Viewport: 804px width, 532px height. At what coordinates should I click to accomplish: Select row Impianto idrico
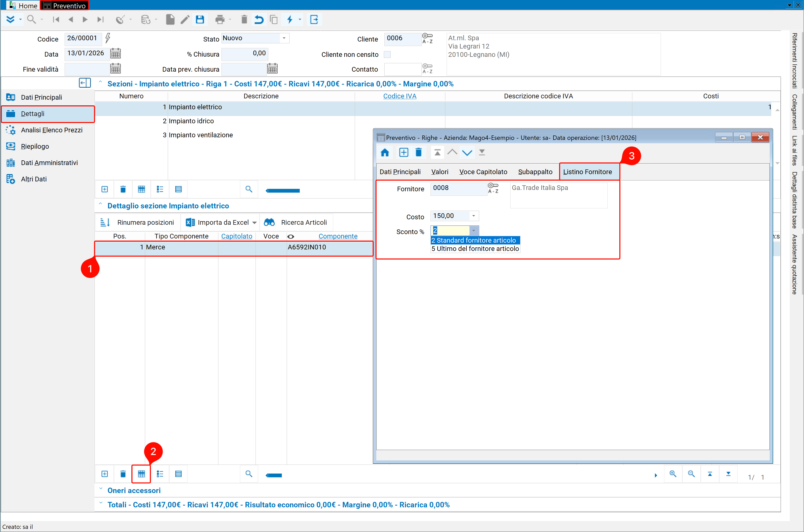pos(433,121)
